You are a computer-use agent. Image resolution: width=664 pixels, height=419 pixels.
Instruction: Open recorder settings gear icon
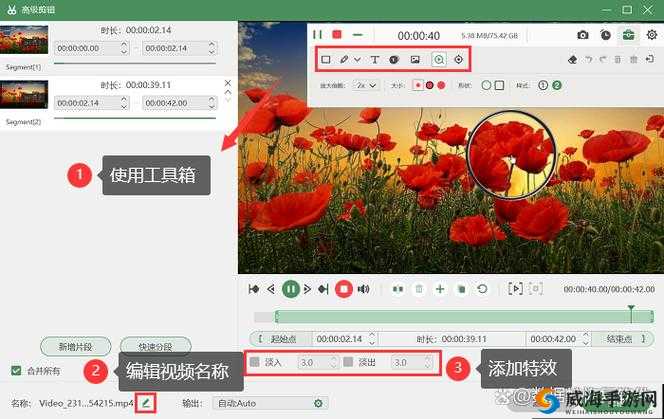coord(652,35)
